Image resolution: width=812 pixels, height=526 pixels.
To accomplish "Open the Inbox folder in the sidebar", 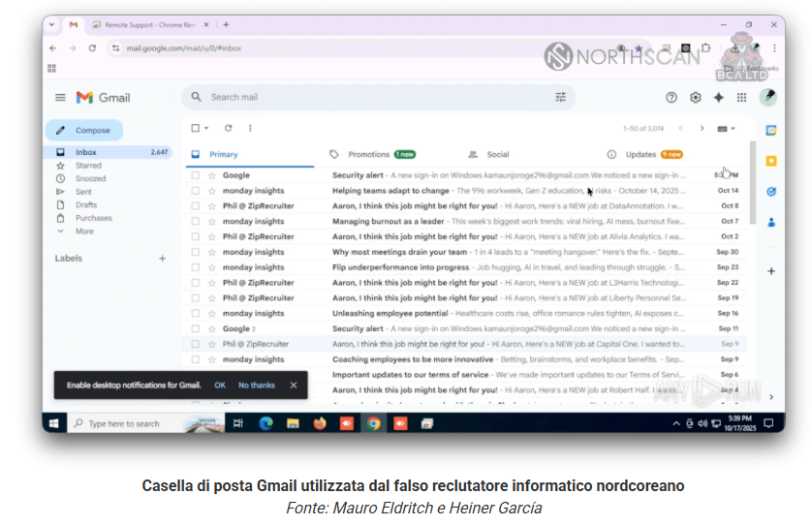I will coord(108,152).
